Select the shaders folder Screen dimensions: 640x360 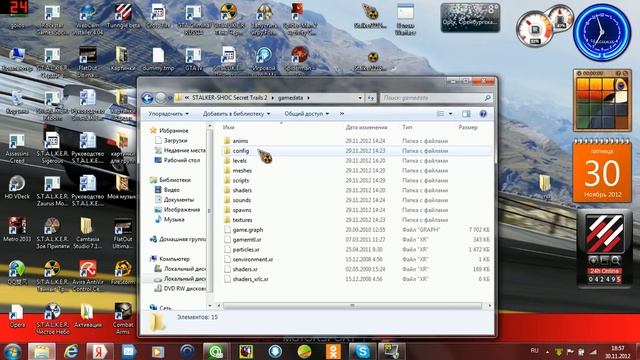[x=242, y=190]
